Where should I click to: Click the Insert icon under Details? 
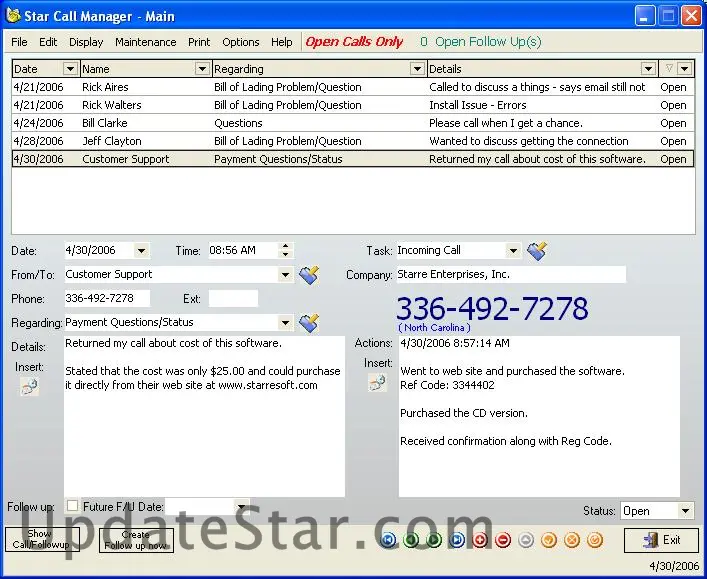click(29, 386)
